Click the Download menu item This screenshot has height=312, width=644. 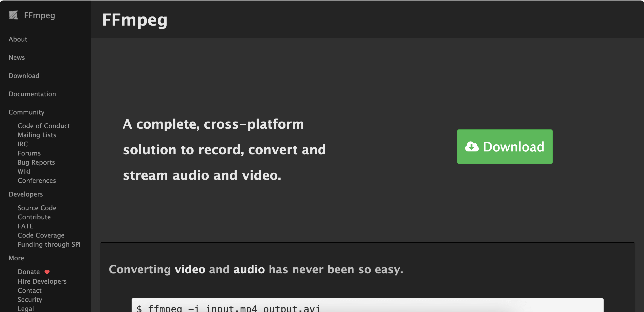pyautogui.click(x=24, y=75)
